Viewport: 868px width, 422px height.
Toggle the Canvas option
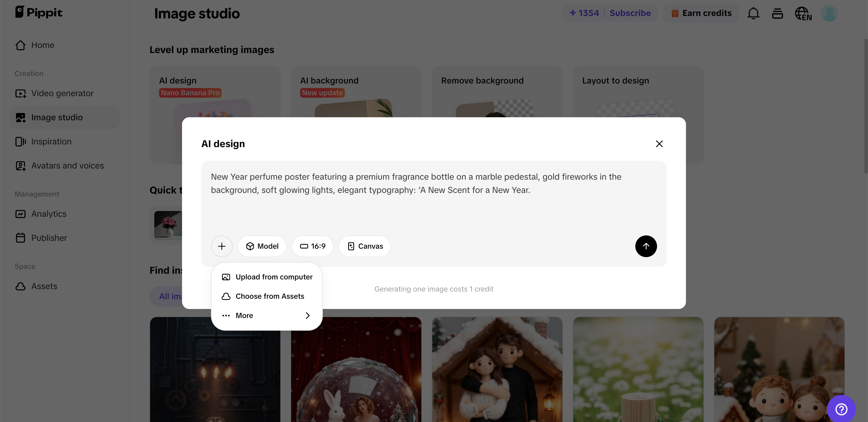point(365,246)
